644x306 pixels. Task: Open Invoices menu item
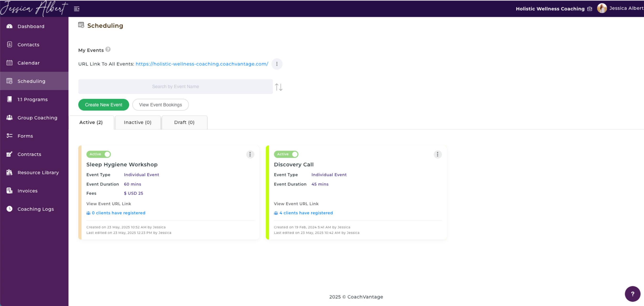(x=34, y=190)
